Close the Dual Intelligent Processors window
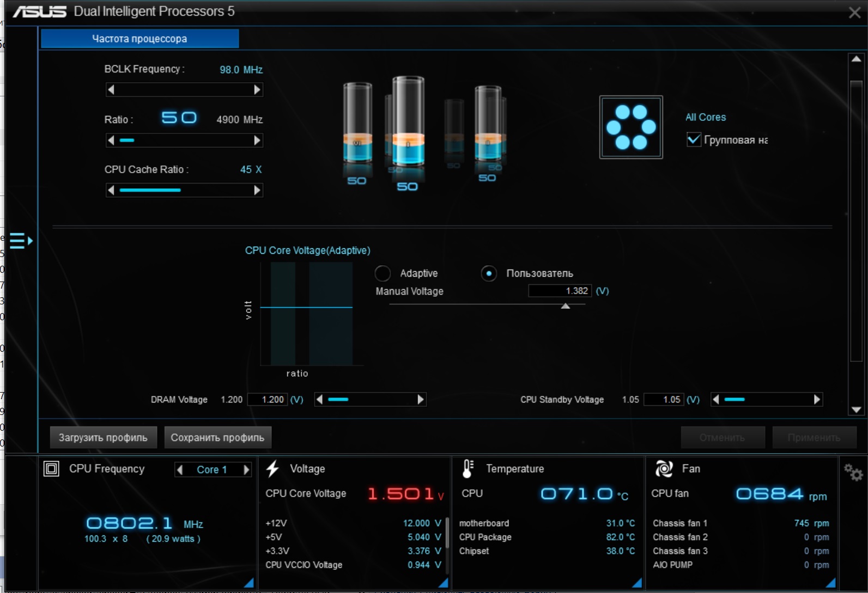 point(854,13)
